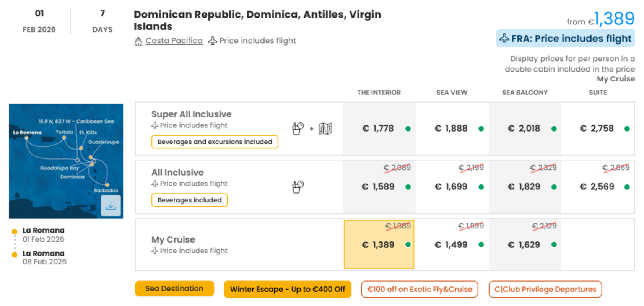The width and height of the screenshot is (644, 306).
Task: Select My Cruise interior price € 1,389
Action: (379, 244)
